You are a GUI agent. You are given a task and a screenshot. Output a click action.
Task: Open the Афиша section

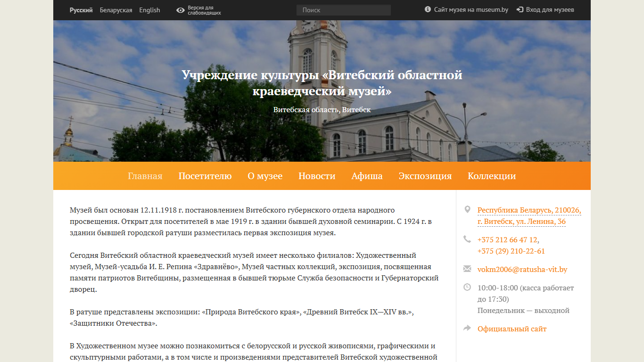click(x=367, y=176)
